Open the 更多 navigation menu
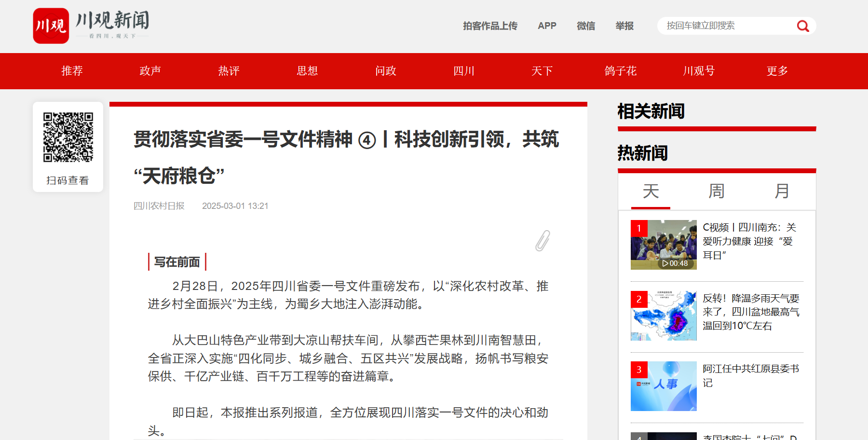868x440 pixels. [777, 71]
